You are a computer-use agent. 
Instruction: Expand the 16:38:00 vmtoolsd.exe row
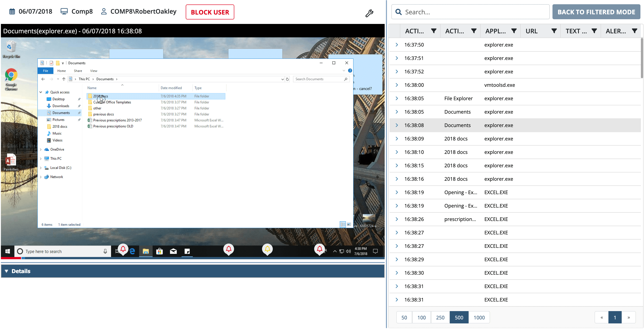(397, 85)
